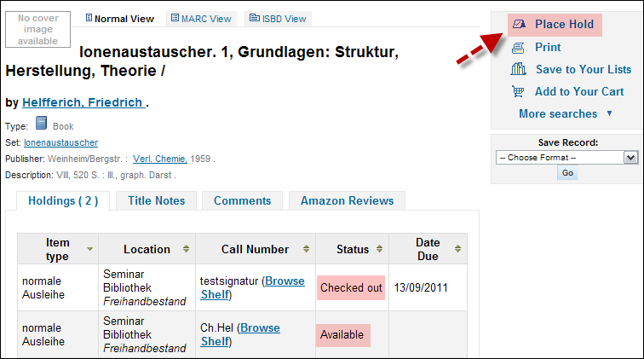The width and height of the screenshot is (644, 359).
Task: Click the ISBD View tab icon
Action: [x=254, y=18]
